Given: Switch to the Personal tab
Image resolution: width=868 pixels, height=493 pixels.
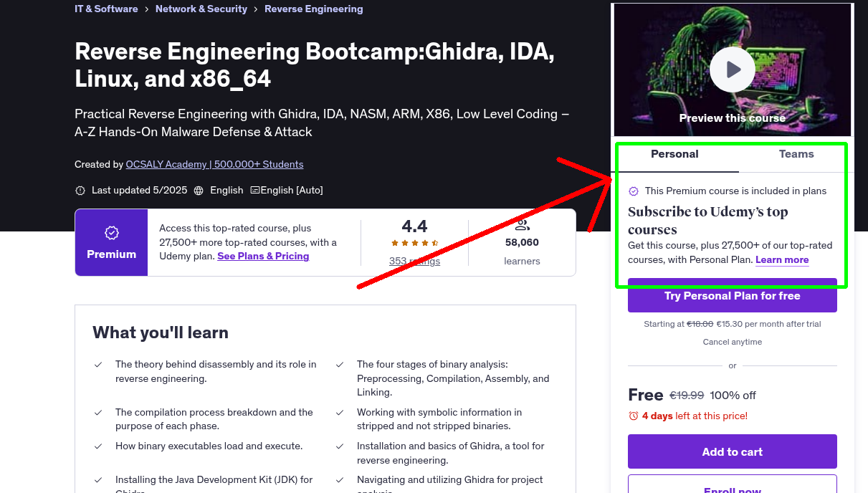Looking at the screenshot, I should (x=674, y=154).
